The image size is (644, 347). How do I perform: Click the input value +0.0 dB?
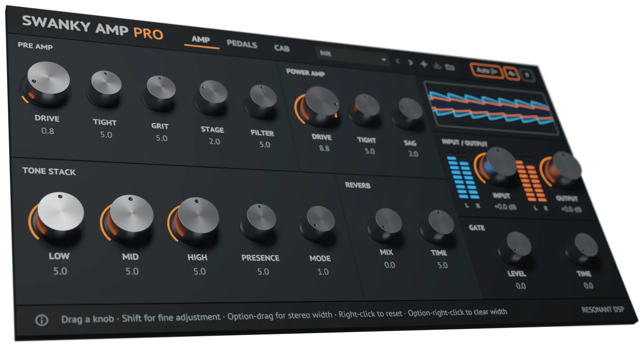(x=505, y=207)
